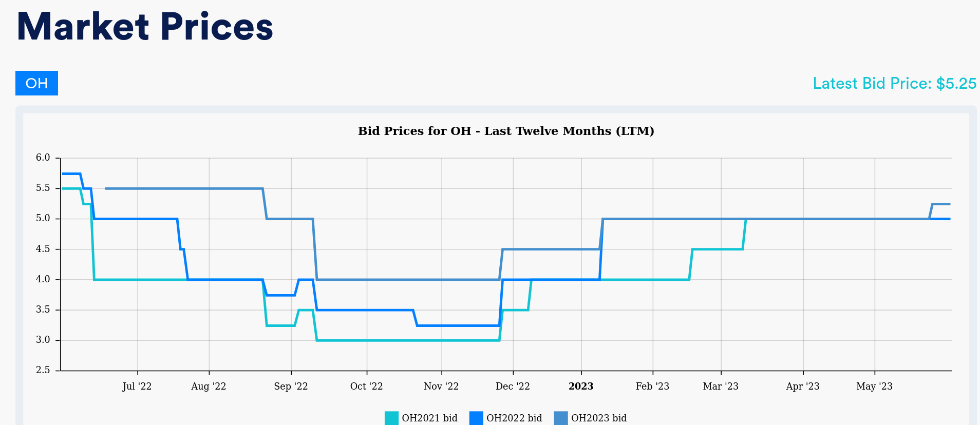Click the Oct '22 axis label

(x=366, y=386)
